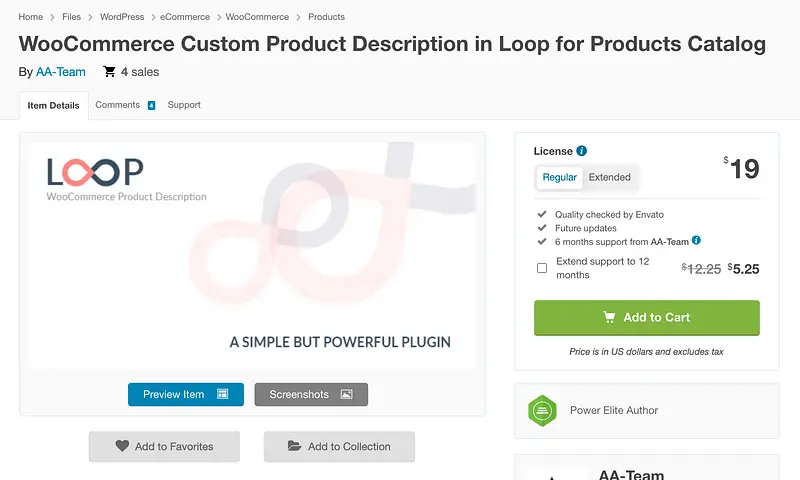The width and height of the screenshot is (800, 480).
Task: Enable Extend support to 12 months checkbox
Action: tap(542, 268)
